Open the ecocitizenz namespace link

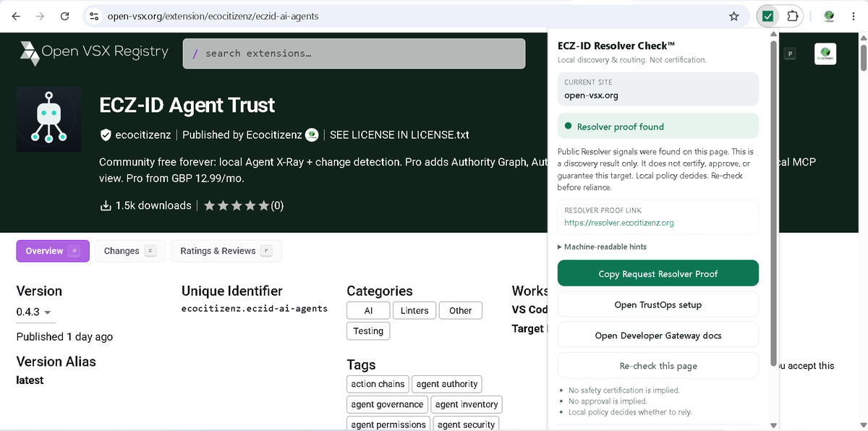[145, 135]
